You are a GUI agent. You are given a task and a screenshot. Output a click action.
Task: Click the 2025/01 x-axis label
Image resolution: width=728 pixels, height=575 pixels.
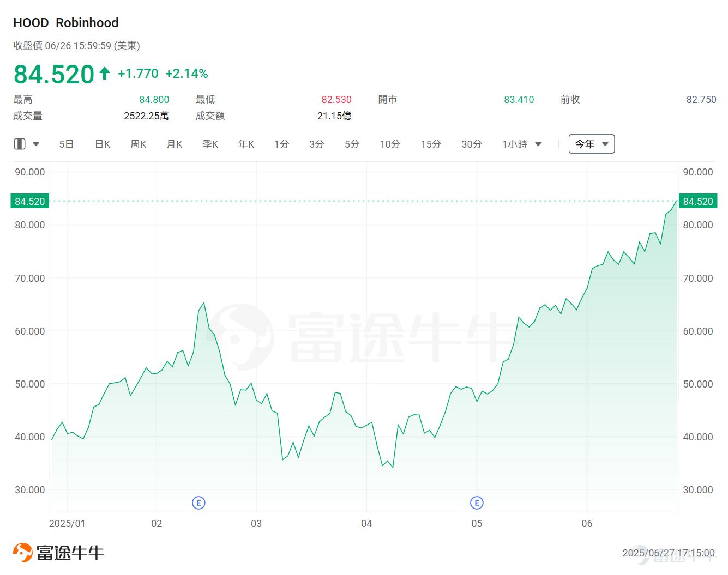click(67, 524)
